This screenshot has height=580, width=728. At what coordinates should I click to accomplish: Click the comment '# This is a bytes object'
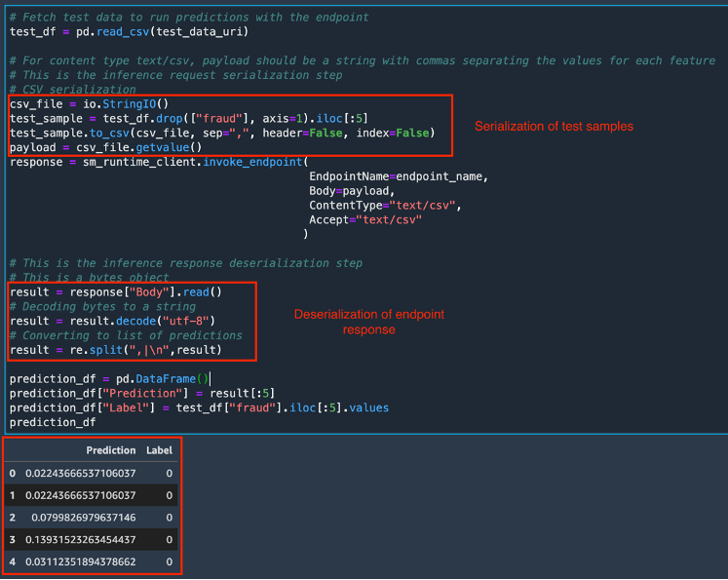pyautogui.click(x=89, y=277)
